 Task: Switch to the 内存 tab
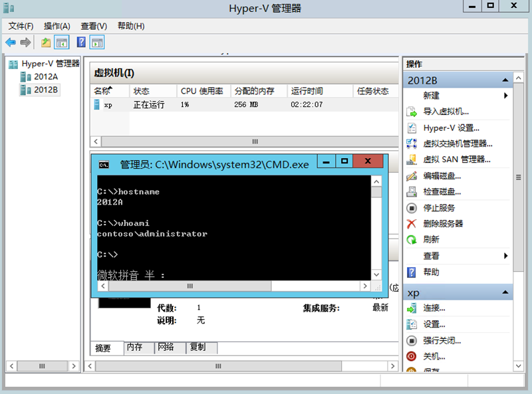pyautogui.click(x=139, y=347)
